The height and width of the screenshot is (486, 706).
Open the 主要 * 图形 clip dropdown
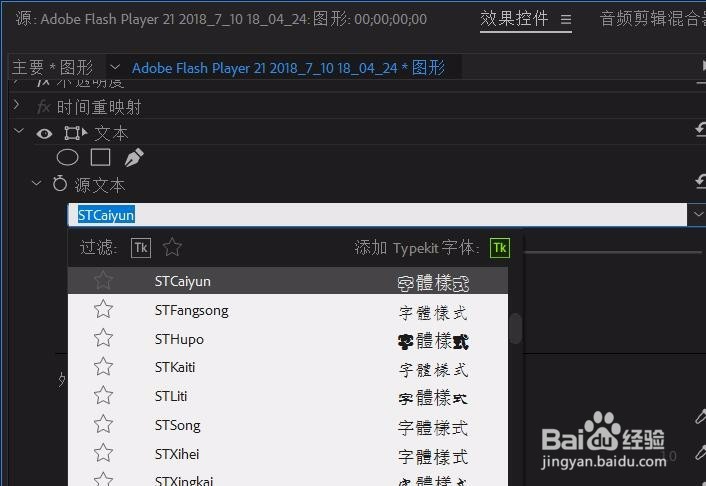(x=115, y=68)
